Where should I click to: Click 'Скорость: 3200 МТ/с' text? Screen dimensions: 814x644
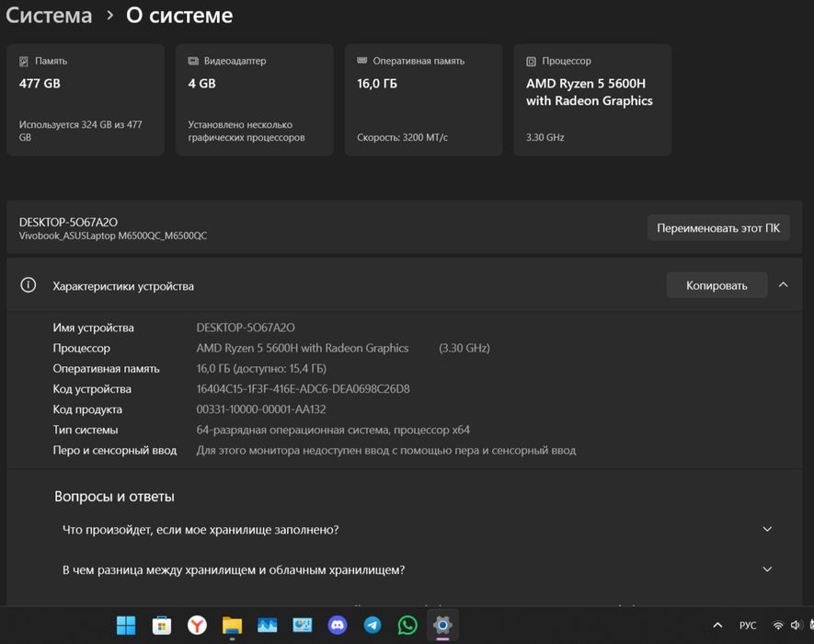pyautogui.click(x=402, y=138)
